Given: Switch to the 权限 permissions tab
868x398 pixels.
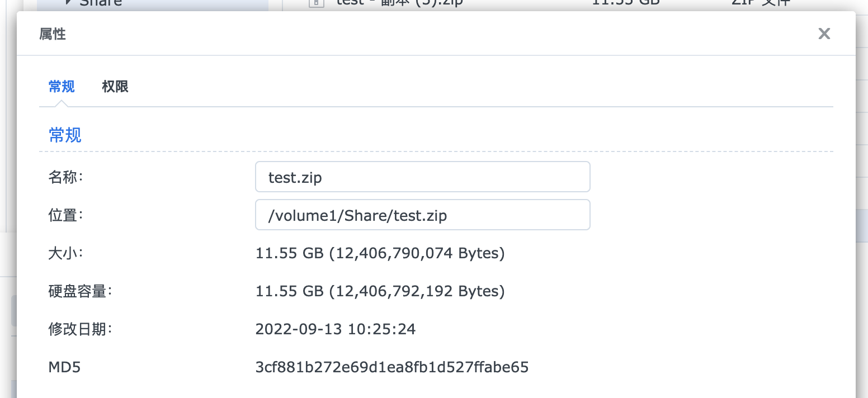Looking at the screenshot, I should pos(115,87).
